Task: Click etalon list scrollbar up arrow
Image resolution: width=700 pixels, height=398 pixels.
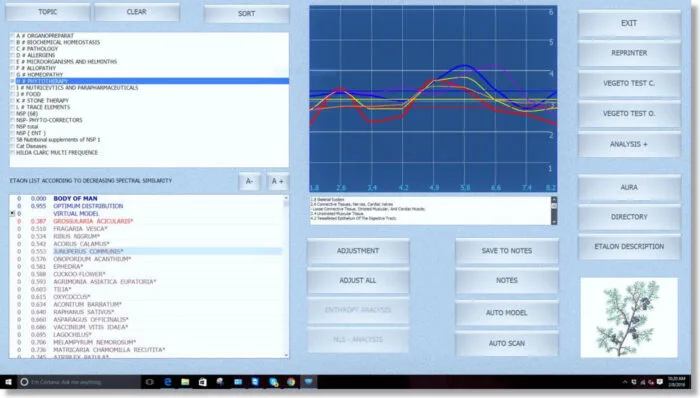Action: coord(286,198)
